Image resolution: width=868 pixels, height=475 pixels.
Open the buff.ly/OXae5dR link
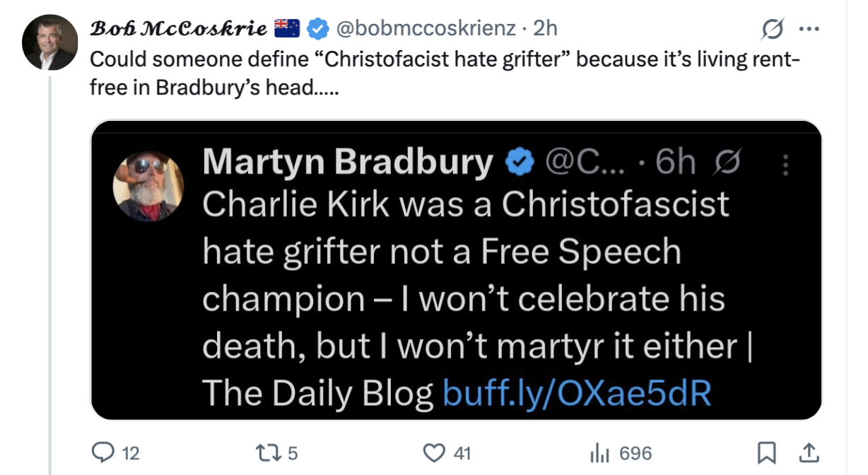tap(576, 393)
